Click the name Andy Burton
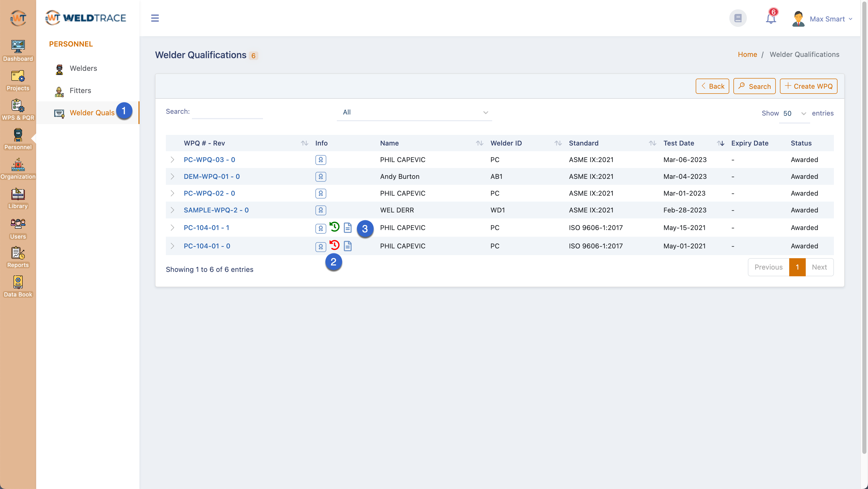868x489 pixels. 400,177
